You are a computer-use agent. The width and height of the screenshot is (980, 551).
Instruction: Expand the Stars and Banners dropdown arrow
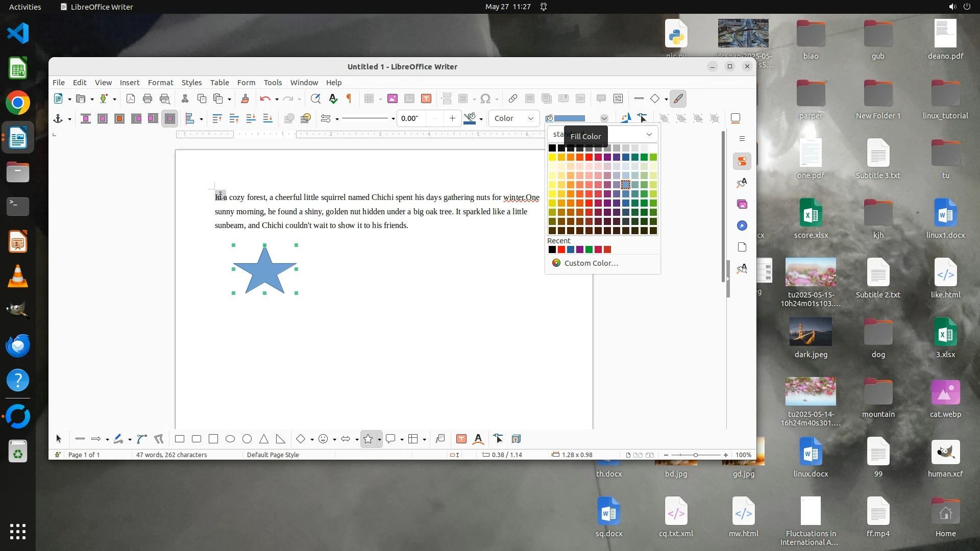coord(379,439)
